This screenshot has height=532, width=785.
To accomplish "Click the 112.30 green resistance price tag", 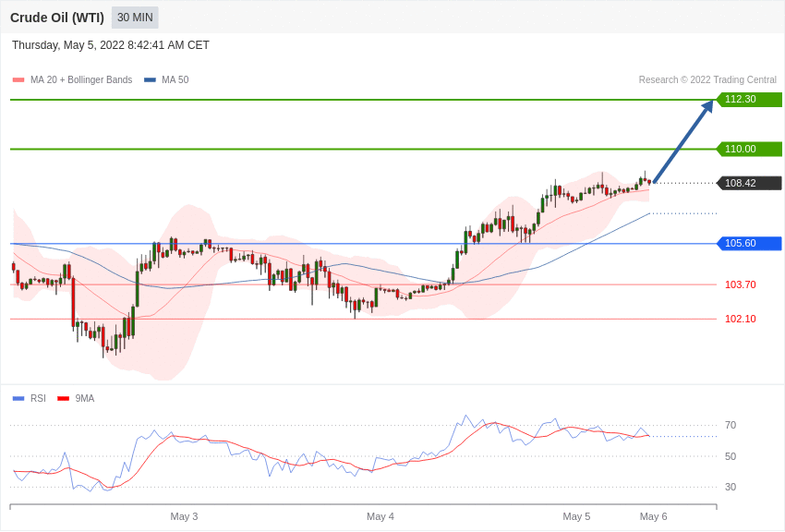I will (750, 99).
